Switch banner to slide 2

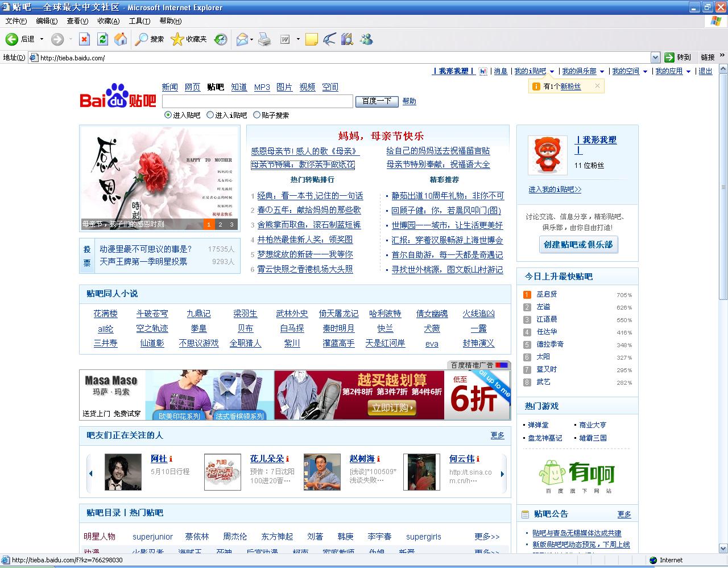point(220,225)
